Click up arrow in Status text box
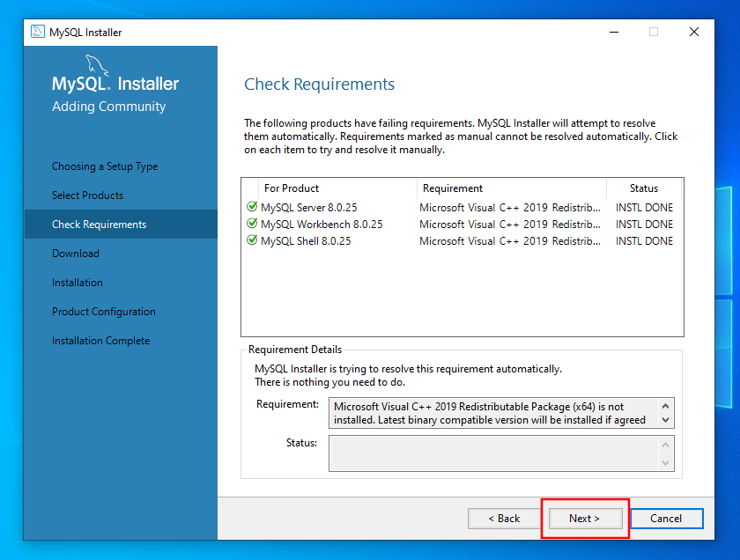740x560 pixels. pos(665,445)
